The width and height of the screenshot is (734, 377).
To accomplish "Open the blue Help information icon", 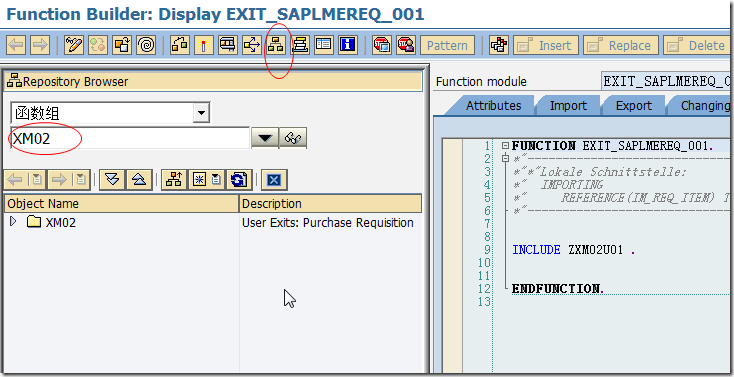I will coord(348,45).
